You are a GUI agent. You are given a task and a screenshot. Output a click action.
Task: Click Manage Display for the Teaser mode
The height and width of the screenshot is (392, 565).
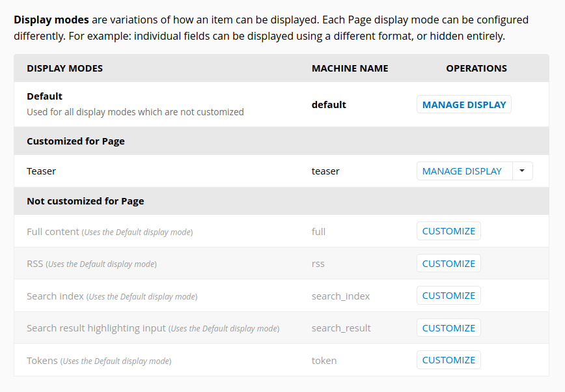pyautogui.click(x=463, y=171)
